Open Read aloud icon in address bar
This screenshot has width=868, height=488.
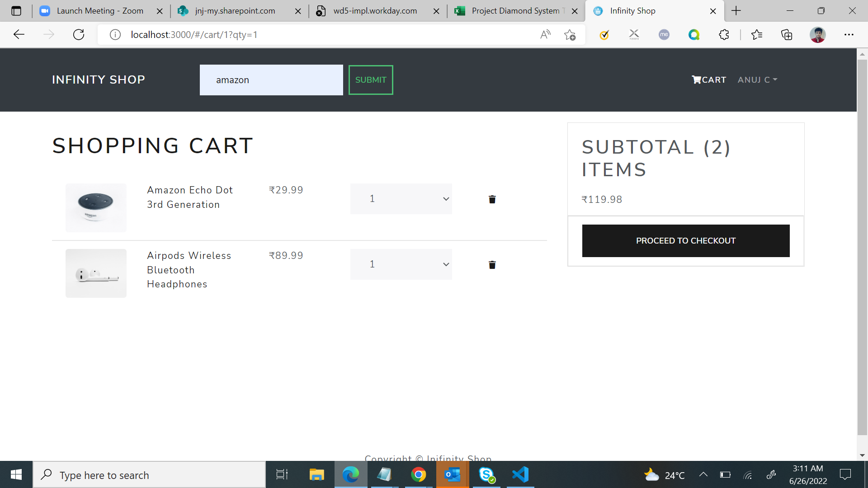tap(545, 35)
